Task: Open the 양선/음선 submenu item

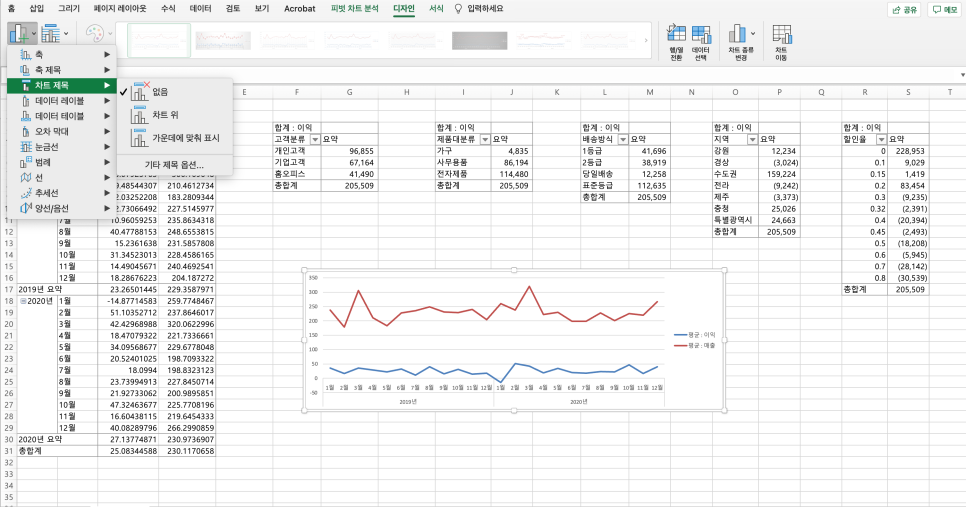Action: pos(62,208)
